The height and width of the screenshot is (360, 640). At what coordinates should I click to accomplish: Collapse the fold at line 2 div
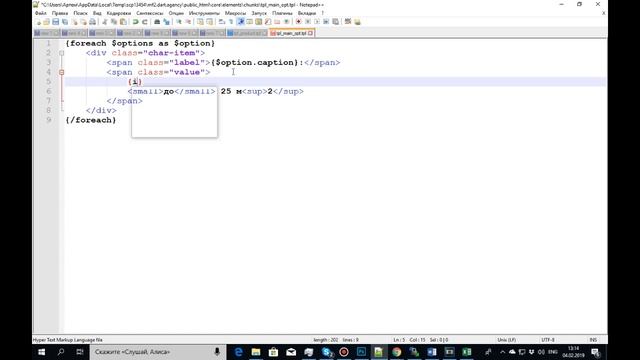pos(62,53)
